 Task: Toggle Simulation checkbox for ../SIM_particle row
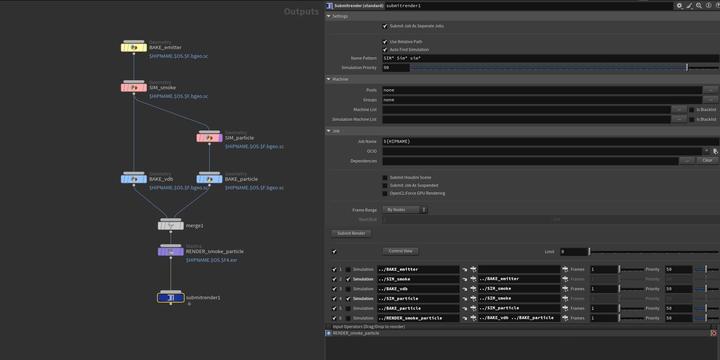(348, 298)
